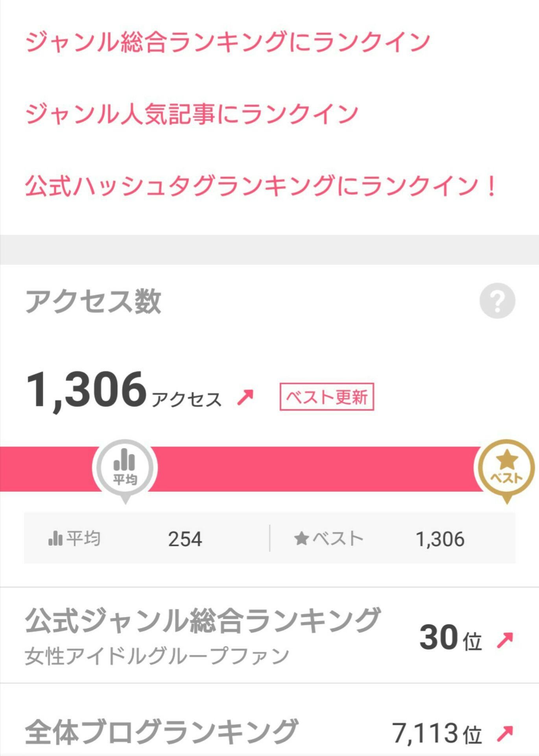Select the average value 254
This screenshot has width=539, height=756.
pyautogui.click(x=185, y=539)
